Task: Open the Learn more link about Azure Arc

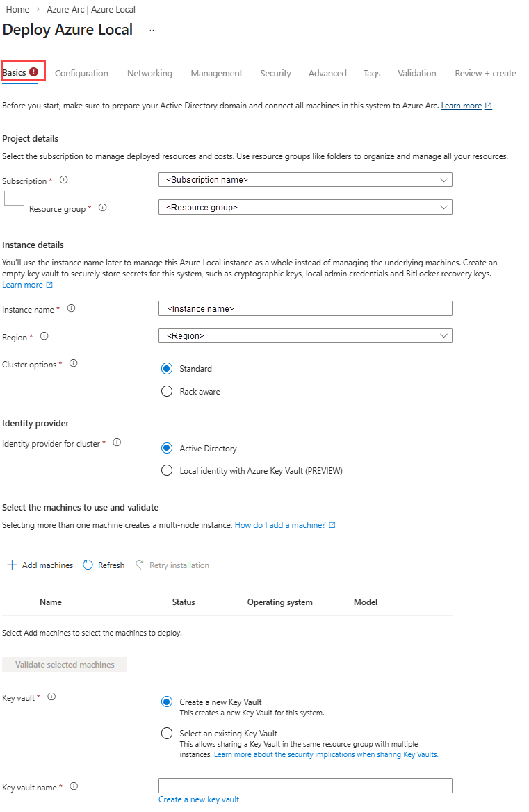Action: pyautogui.click(x=462, y=106)
